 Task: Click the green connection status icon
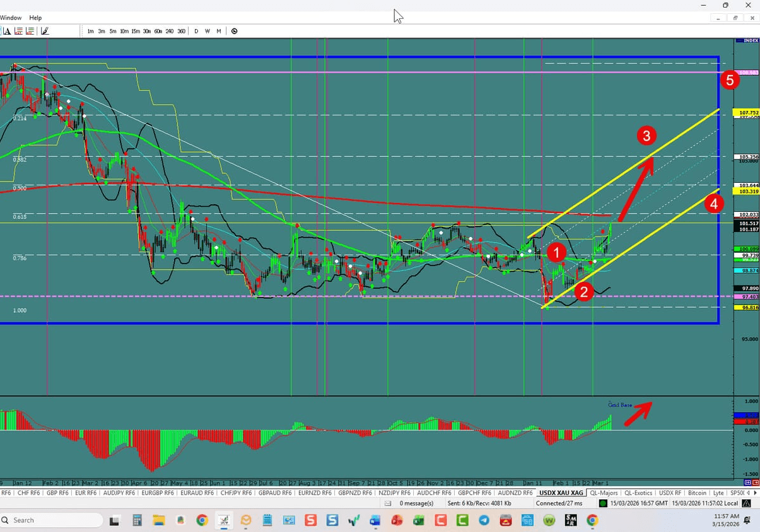[x=602, y=503]
